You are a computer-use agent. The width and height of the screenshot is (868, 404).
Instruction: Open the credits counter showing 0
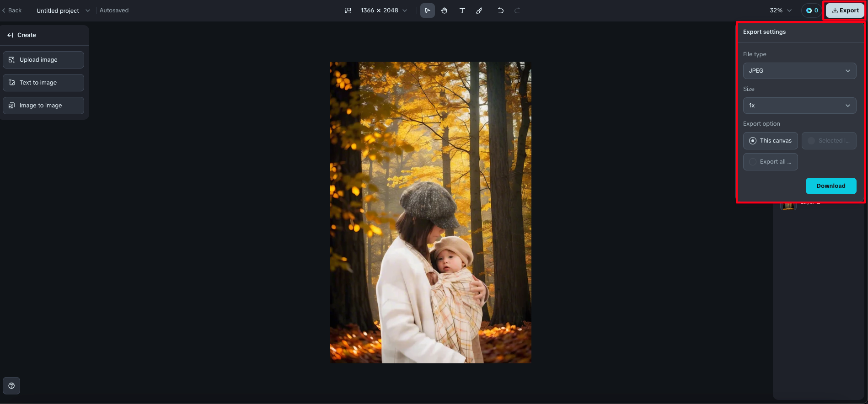tap(812, 11)
